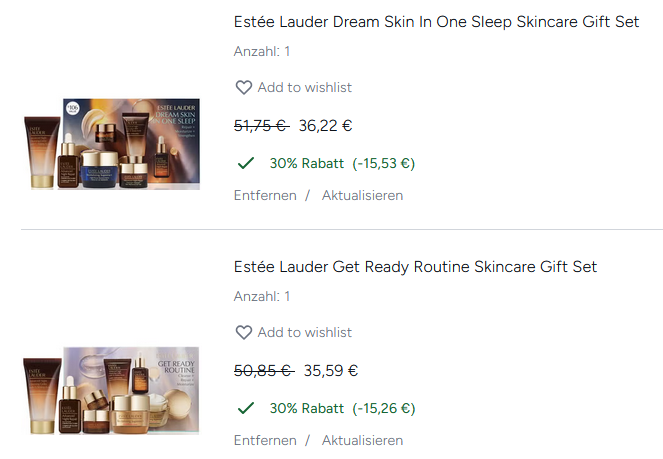Image resolution: width=663 pixels, height=459 pixels.
Task: Click 'Add to wishlist' text for Dream Skin set
Action: [304, 88]
